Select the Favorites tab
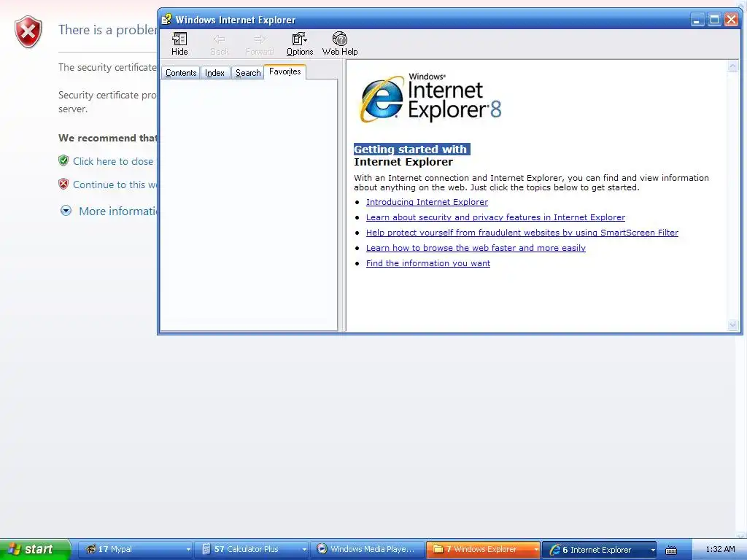The height and width of the screenshot is (560, 747). (285, 71)
